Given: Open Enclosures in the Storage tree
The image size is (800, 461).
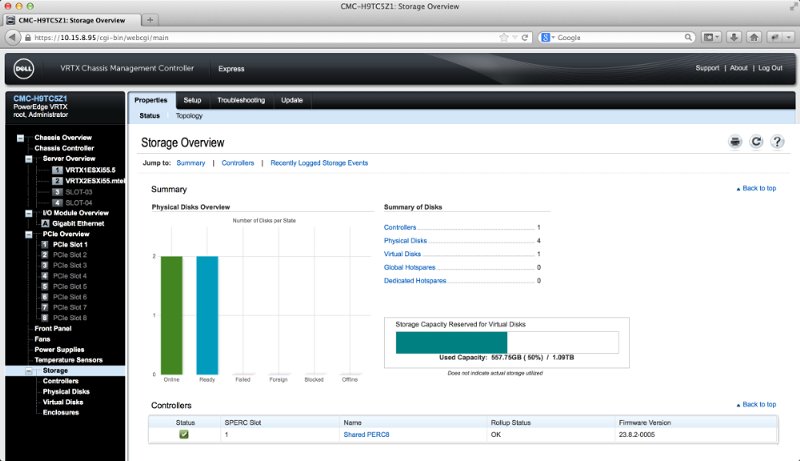Looking at the screenshot, I should 61,413.
